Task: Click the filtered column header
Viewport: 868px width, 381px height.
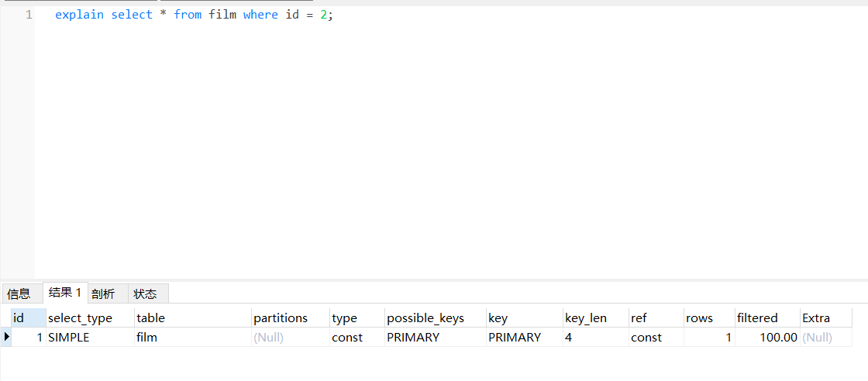Action: (767, 318)
